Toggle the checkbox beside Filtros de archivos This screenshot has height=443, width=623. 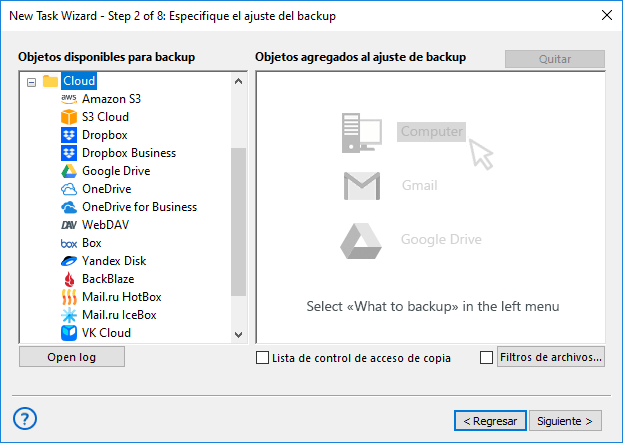487,357
